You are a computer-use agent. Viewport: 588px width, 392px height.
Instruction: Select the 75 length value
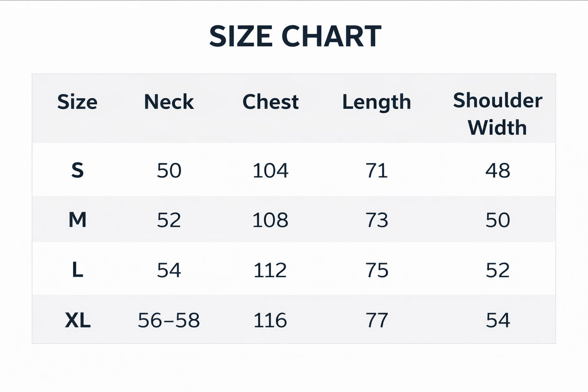(377, 270)
